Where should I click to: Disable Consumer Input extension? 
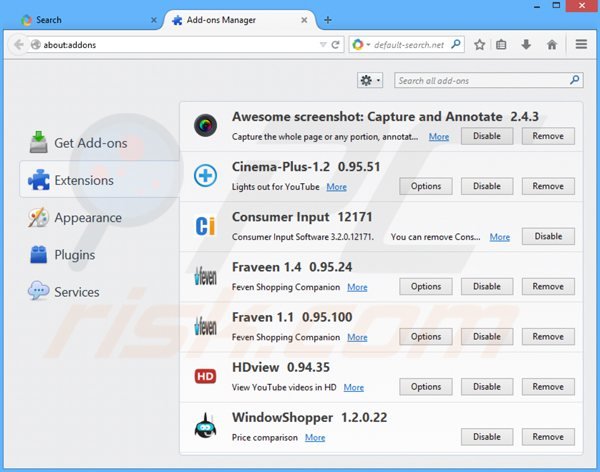click(x=548, y=237)
